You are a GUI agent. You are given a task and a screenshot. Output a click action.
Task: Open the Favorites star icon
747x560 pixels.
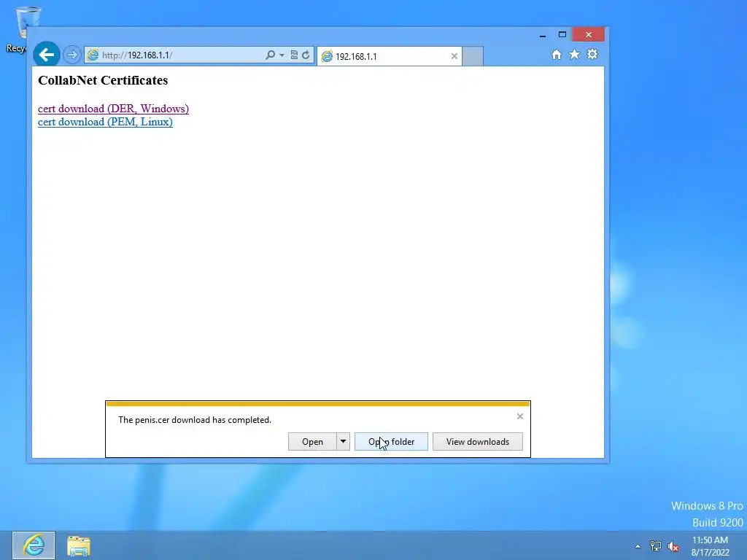[575, 54]
